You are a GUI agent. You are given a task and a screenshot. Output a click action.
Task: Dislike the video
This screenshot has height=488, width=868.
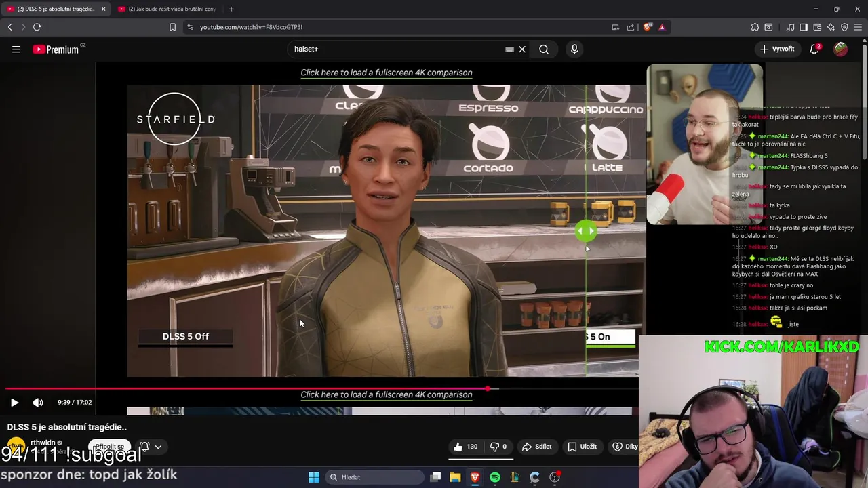[498, 447]
